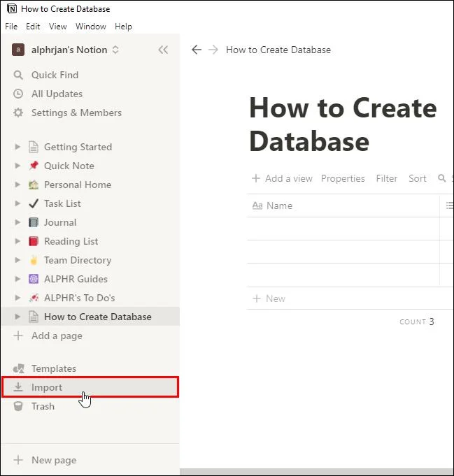Open Settings & Members gear
The height and width of the screenshot is (476, 454).
(x=19, y=113)
